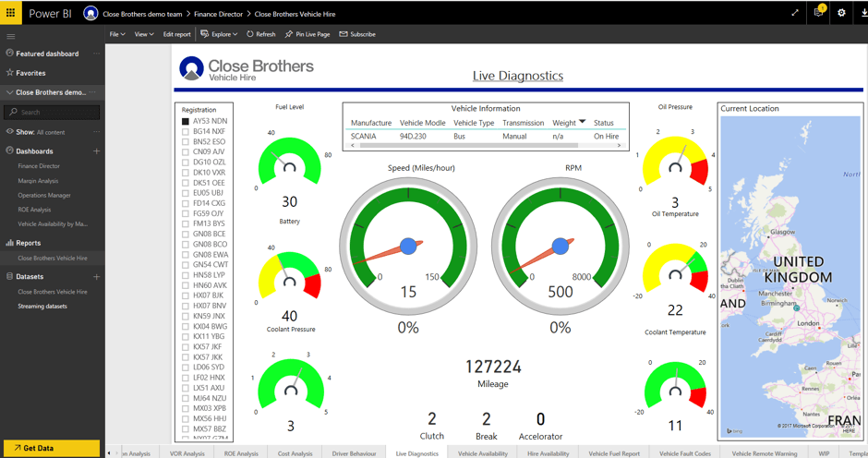Switch to Vehicle Fuel Report tab
Screen dimensions: 868x458
[614, 453]
